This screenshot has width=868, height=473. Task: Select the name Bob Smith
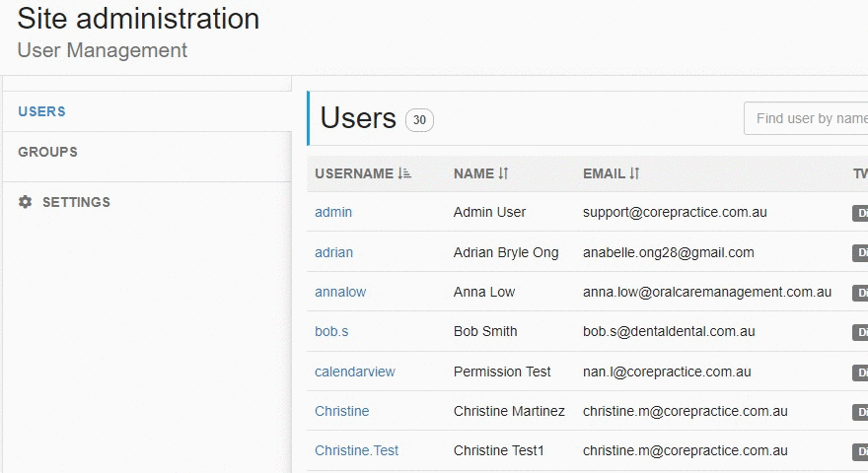point(485,331)
